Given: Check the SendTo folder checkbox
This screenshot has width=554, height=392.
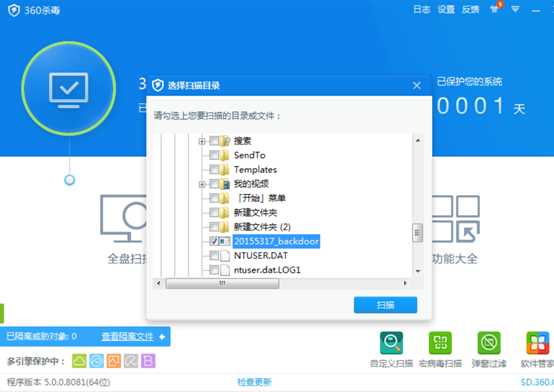Looking at the screenshot, I should pyautogui.click(x=214, y=155).
